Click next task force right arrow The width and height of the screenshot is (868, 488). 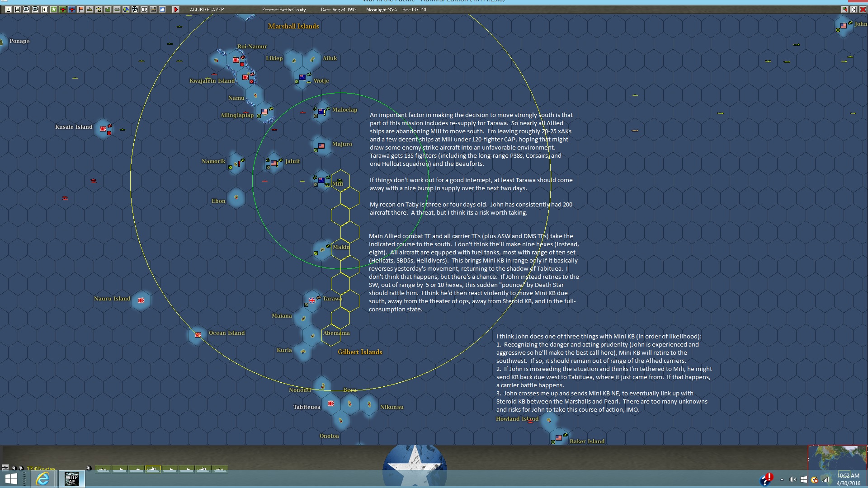click(21, 468)
